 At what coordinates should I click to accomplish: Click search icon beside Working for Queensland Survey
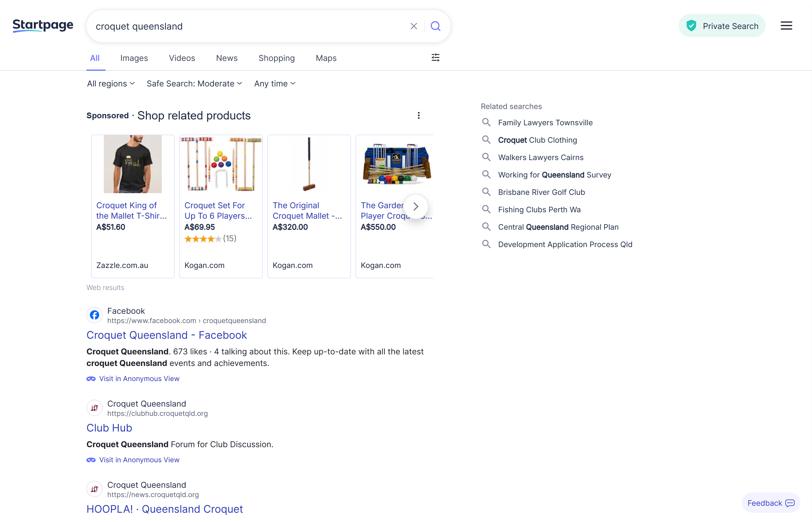pyautogui.click(x=486, y=175)
